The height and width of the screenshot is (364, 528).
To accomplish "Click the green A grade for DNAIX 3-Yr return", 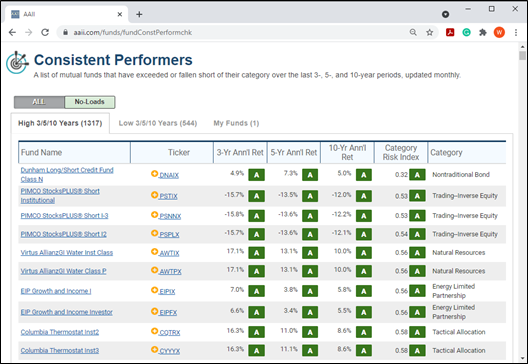I will 257,175.
